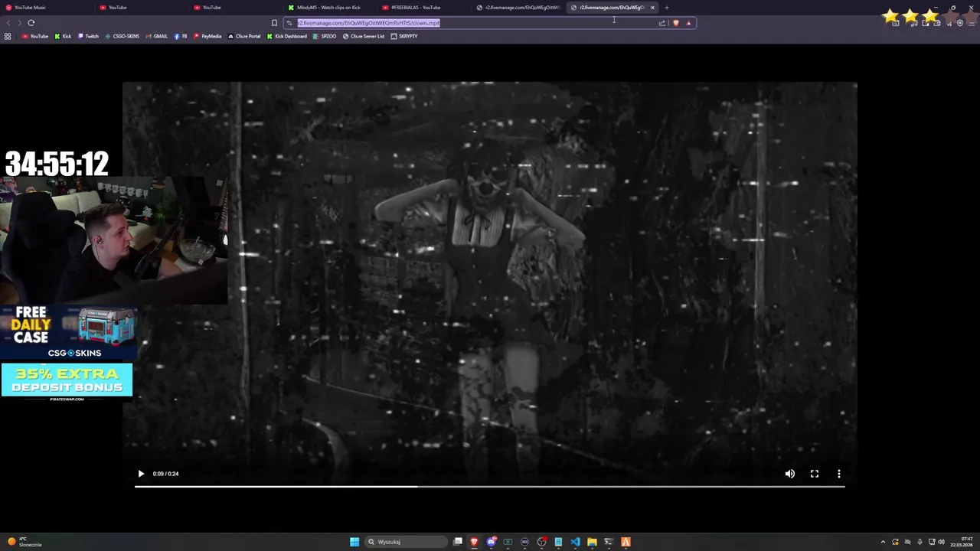Open the Twitch bookmark
Viewport: 980px width, 551px height.
[x=89, y=36]
